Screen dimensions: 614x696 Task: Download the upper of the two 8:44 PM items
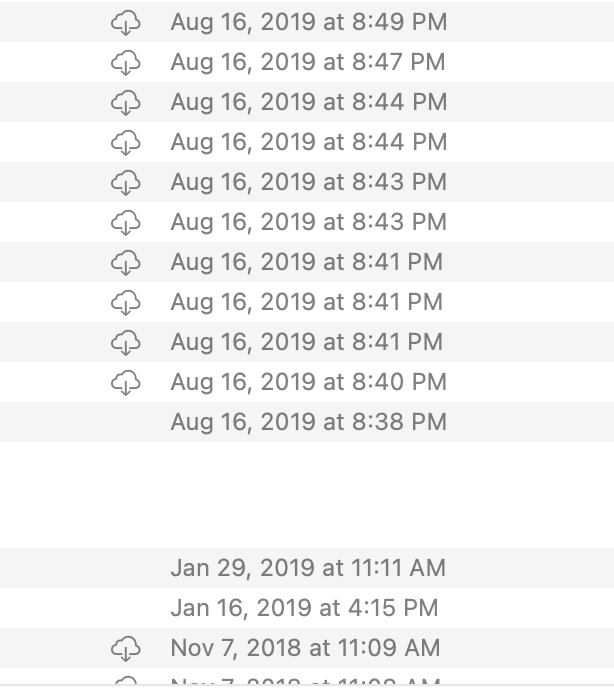(126, 103)
